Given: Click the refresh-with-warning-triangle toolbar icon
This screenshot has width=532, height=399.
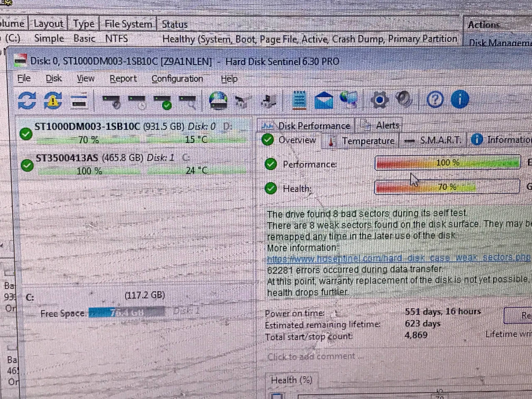Looking at the screenshot, I should pos(52,101).
